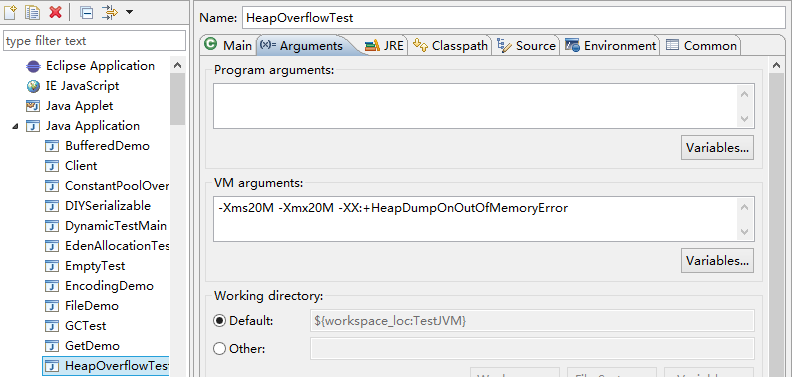This screenshot has height=377, width=792.
Task: Click the type filter text field
Action: pyautogui.click(x=94, y=41)
